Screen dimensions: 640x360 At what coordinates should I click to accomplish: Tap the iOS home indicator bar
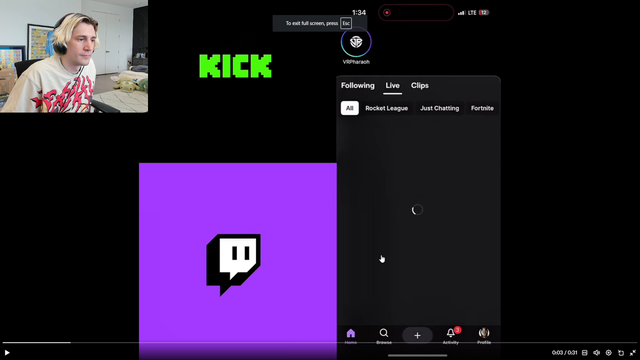(417, 356)
